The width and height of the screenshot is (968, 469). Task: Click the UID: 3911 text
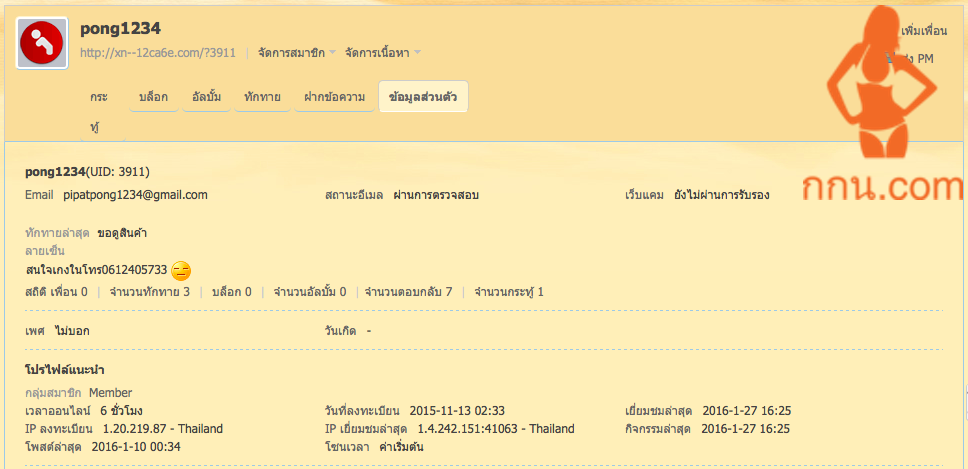[x=117, y=172]
